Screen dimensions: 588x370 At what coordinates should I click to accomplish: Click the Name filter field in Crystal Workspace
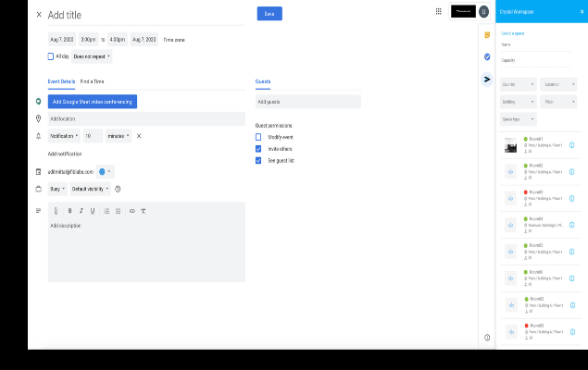(536, 45)
